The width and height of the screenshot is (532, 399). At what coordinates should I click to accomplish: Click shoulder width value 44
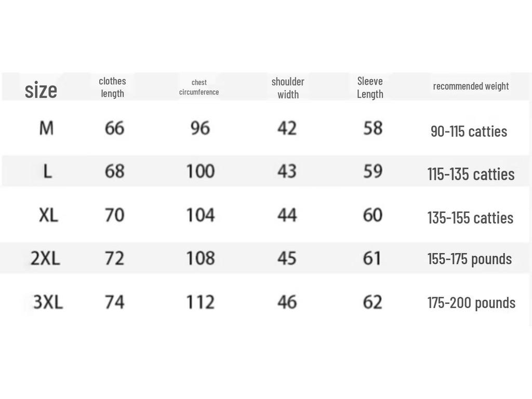click(x=287, y=215)
